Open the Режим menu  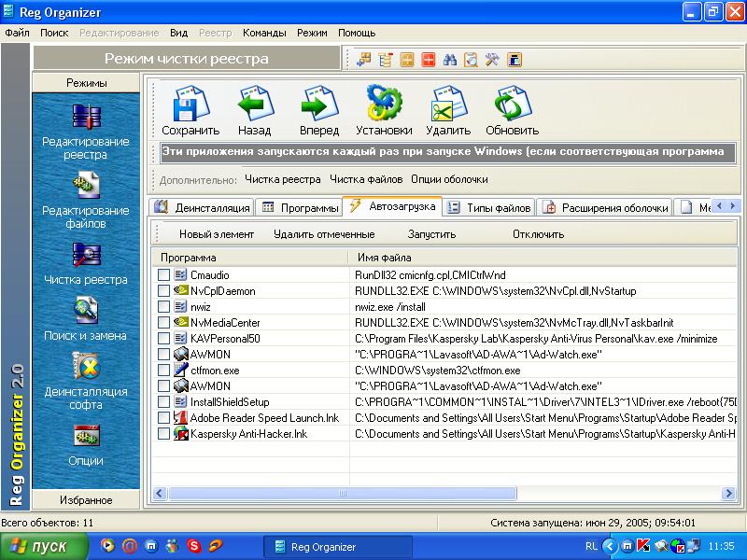312,33
